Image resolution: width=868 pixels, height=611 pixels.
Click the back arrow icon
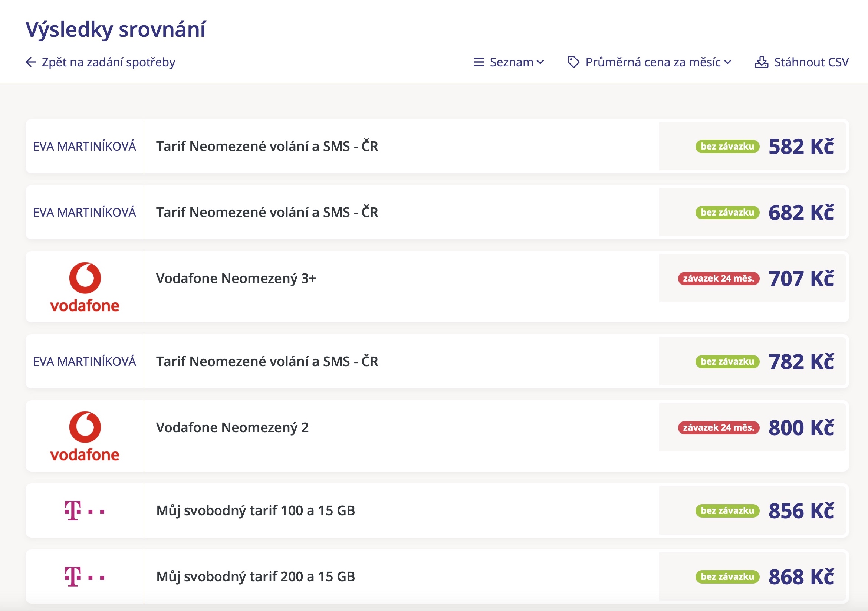click(x=31, y=62)
